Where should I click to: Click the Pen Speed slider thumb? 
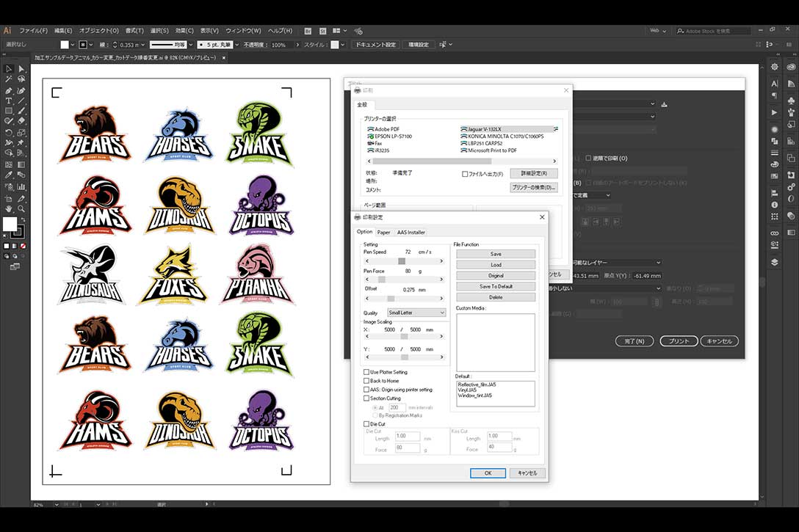[x=402, y=261]
